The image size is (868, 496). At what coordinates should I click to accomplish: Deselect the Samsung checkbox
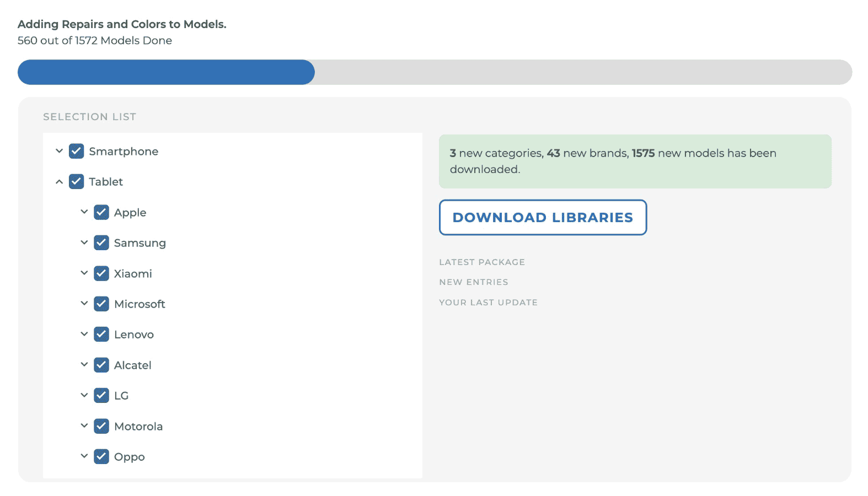pyautogui.click(x=101, y=242)
